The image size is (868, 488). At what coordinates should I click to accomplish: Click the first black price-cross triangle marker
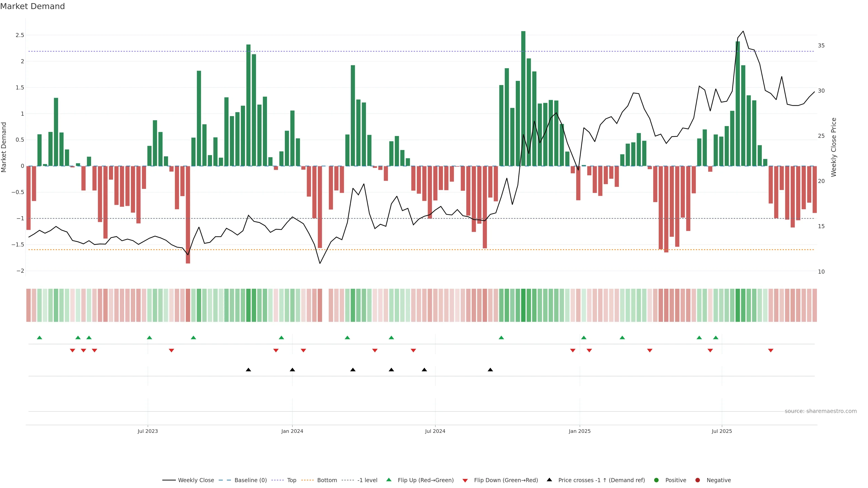tap(248, 370)
